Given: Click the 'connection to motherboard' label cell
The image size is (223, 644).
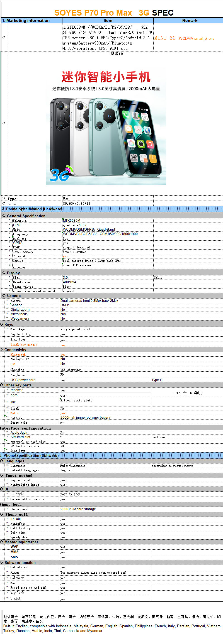Looking at the screenshot, I should pos(37,291).
